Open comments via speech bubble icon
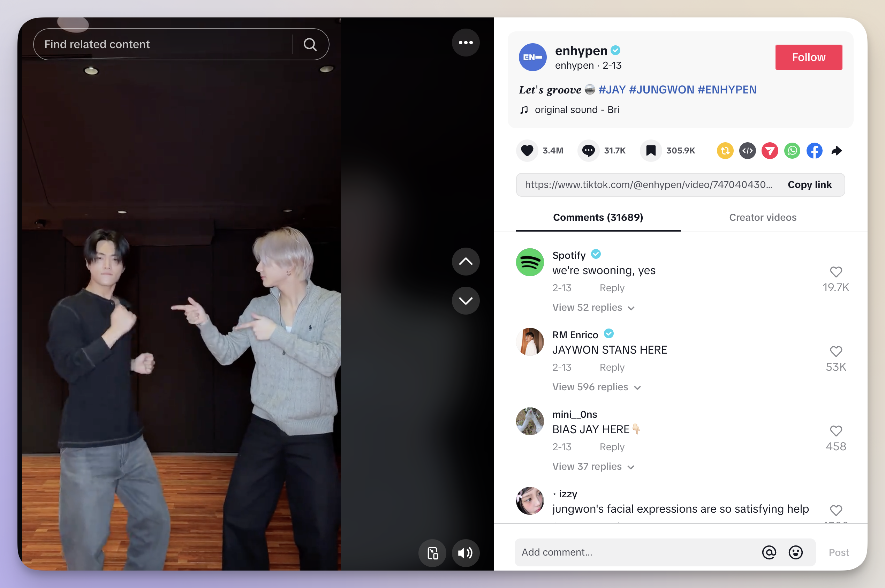 click(x=588, y=151)
